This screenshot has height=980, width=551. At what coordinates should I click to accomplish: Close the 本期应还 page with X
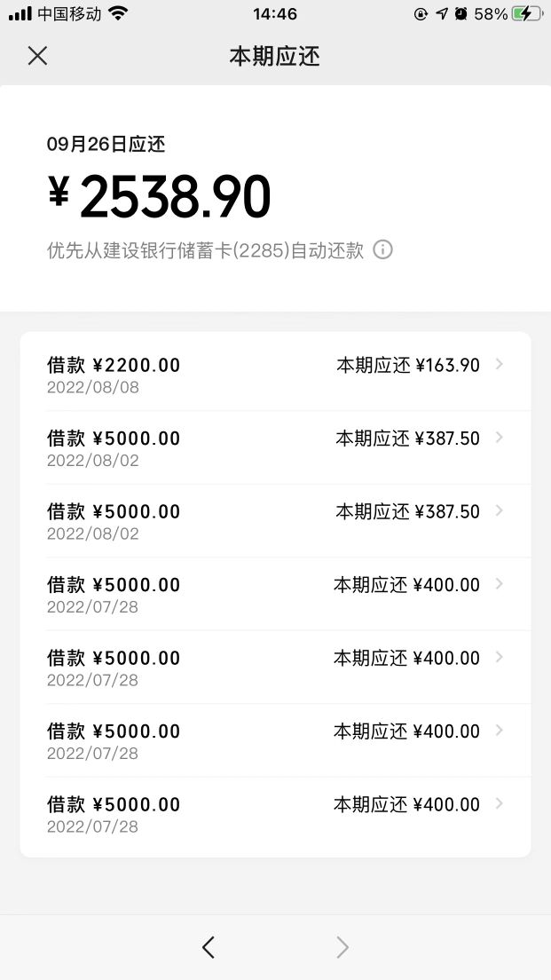(37, 56)
